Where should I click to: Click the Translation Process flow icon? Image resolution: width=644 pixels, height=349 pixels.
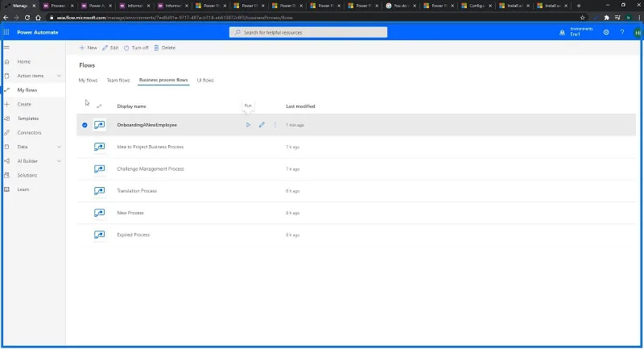tap(99, 191)
